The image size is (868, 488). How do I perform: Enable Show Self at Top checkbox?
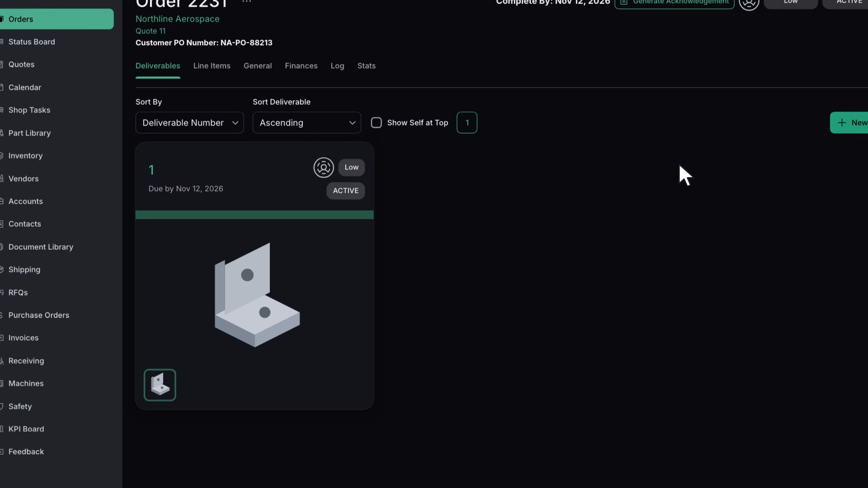[x=376, y=122]
